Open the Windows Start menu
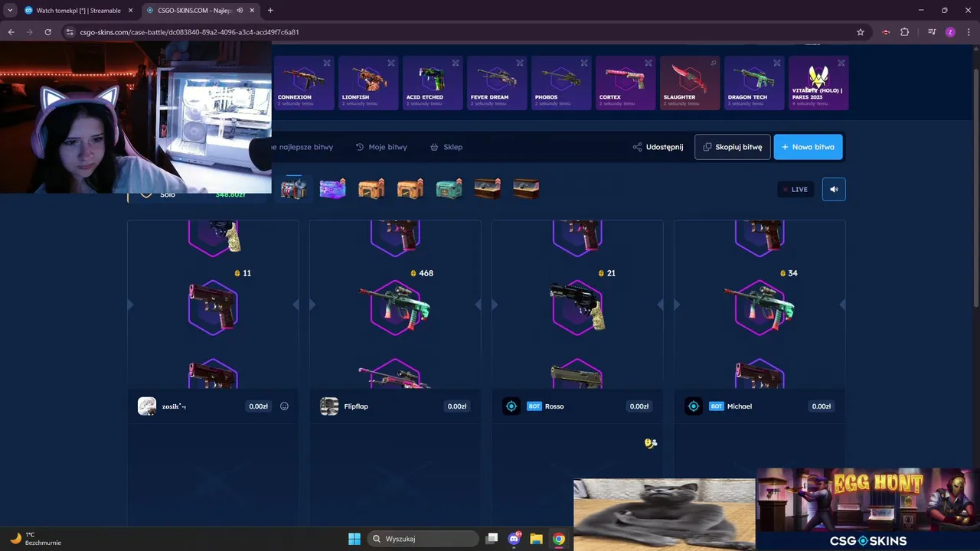Screen dimensions: 980x551 coord(354,539)
